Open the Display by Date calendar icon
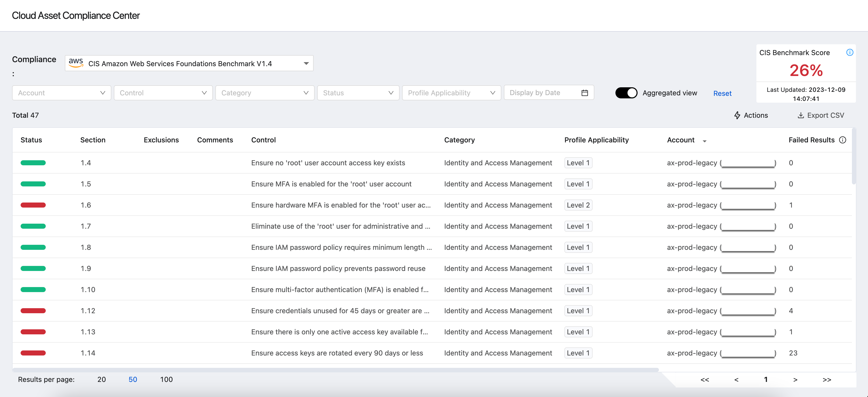 pos(585,93)
